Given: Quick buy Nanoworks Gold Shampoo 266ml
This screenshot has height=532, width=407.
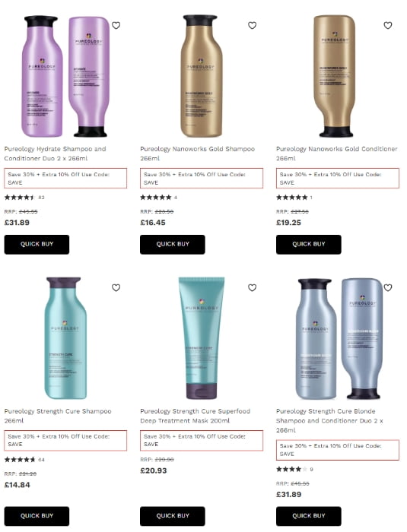Looking at the screenshot, I should (173, 244).
